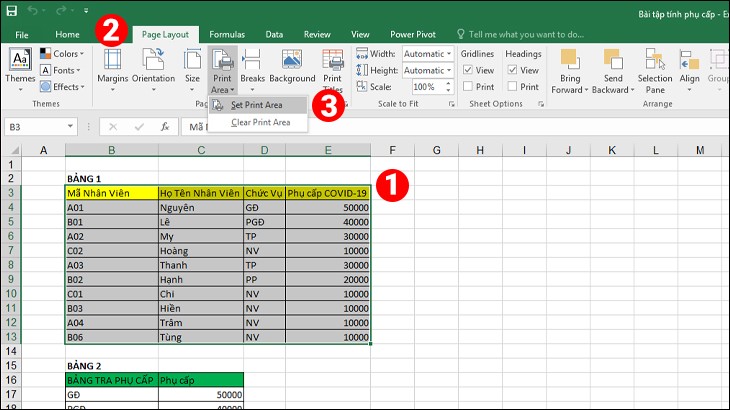Click the Scale percentage spinner arrows
This screenshot has height=410, width=730.
pyautogui.click(x=448, y=87)
